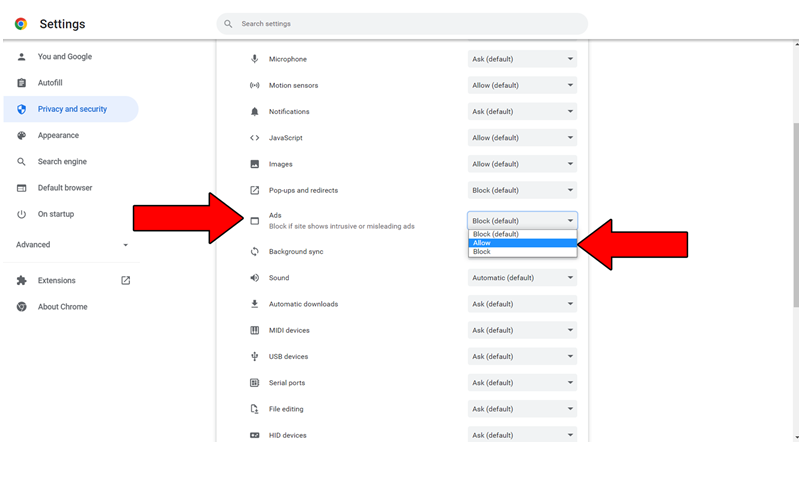The height and width of the screenshot is (479, 800).
Task: Click the USB devices icon
Action: [254, 357]
